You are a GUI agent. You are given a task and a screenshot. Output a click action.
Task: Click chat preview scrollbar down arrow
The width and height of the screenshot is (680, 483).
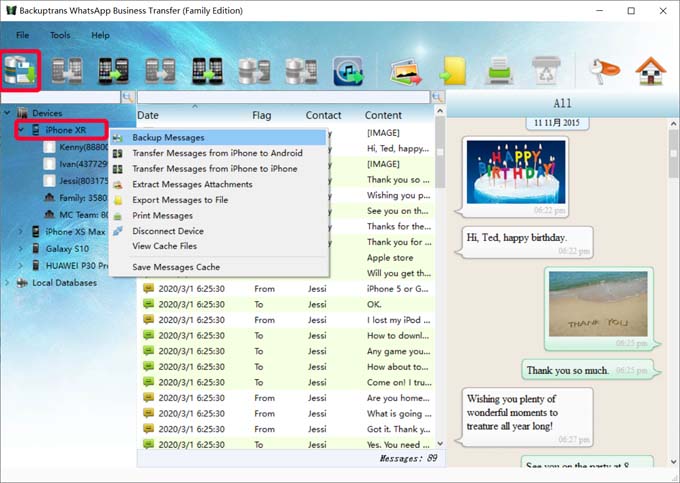pos(674,462)
